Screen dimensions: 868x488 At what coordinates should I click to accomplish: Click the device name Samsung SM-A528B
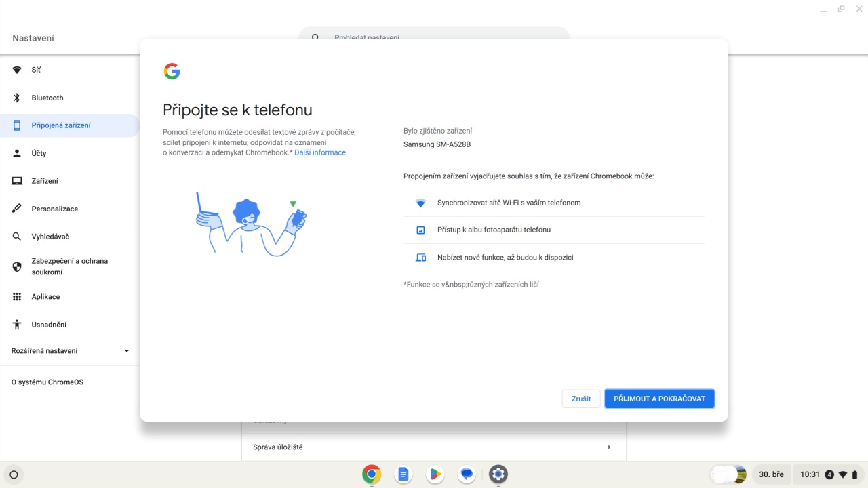[x=437, y=144]
